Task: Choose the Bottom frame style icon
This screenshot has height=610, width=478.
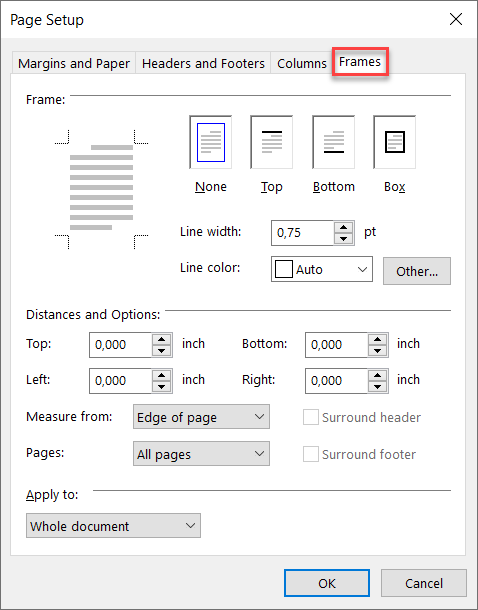Action: click(x=333, y=142)
